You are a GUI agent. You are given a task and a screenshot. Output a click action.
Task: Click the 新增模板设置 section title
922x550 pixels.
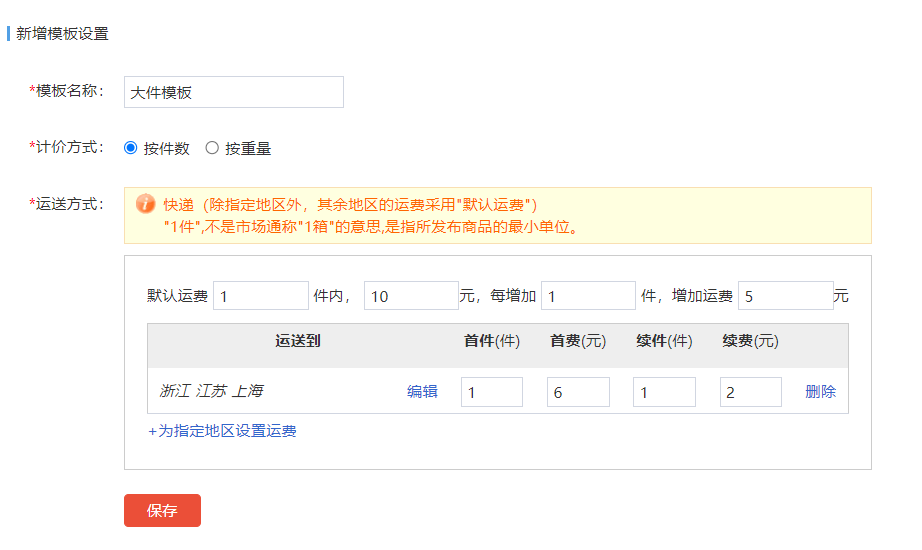tap(62, 33)
